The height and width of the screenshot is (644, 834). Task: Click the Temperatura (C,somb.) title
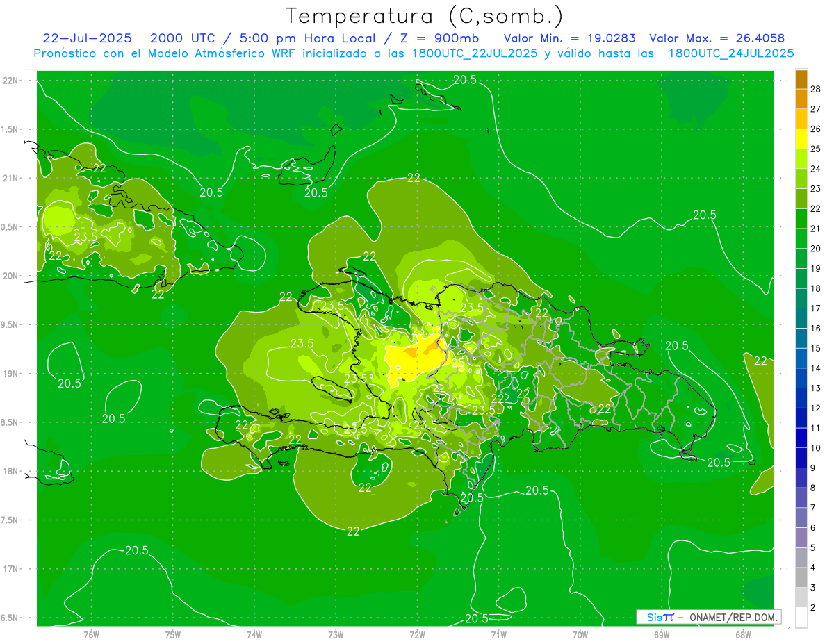pyautogui.click(x=424, y=15)
